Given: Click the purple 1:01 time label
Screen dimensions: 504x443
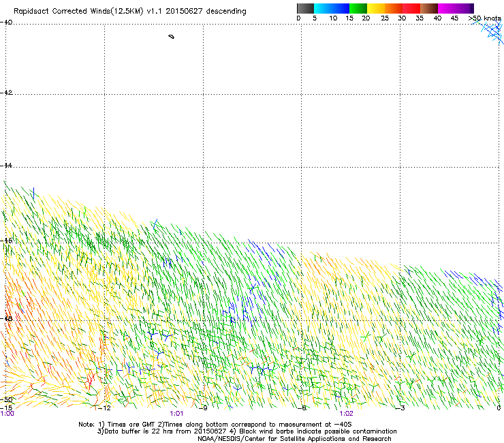Looking at the screenshot, I should coord(176,414).
